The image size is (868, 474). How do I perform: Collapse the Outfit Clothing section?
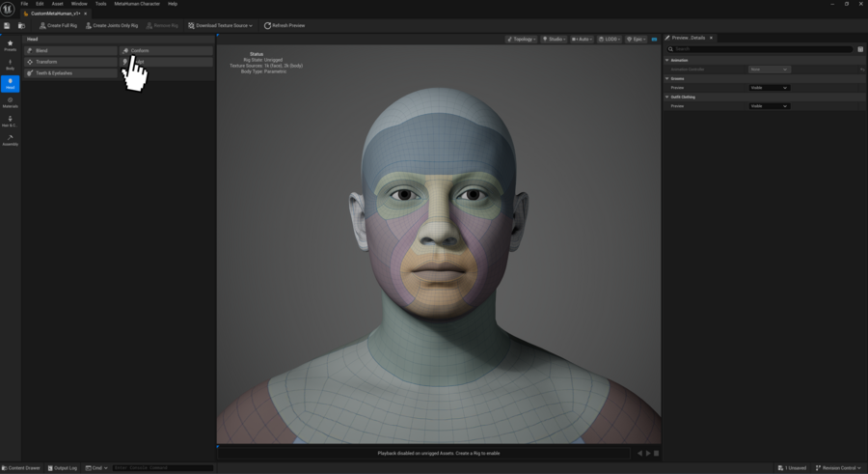click(667, 97)
